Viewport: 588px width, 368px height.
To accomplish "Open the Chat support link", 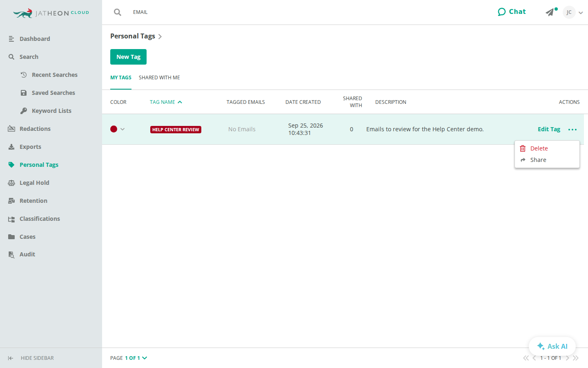I will [512, 12].
